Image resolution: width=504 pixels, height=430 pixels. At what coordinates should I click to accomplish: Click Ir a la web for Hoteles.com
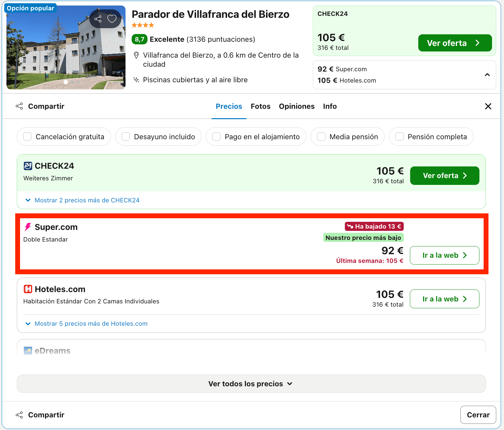[x=445, y=299]
